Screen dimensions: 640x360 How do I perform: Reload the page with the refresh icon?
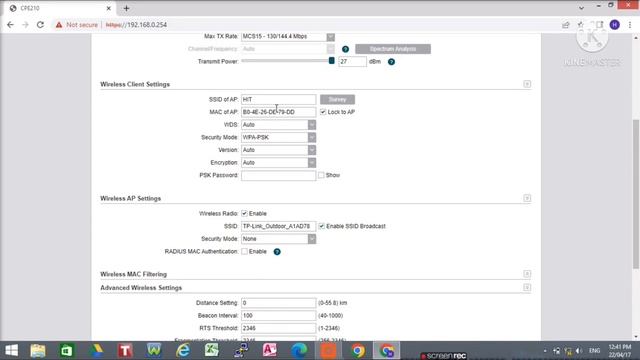[x=40, y=25]
